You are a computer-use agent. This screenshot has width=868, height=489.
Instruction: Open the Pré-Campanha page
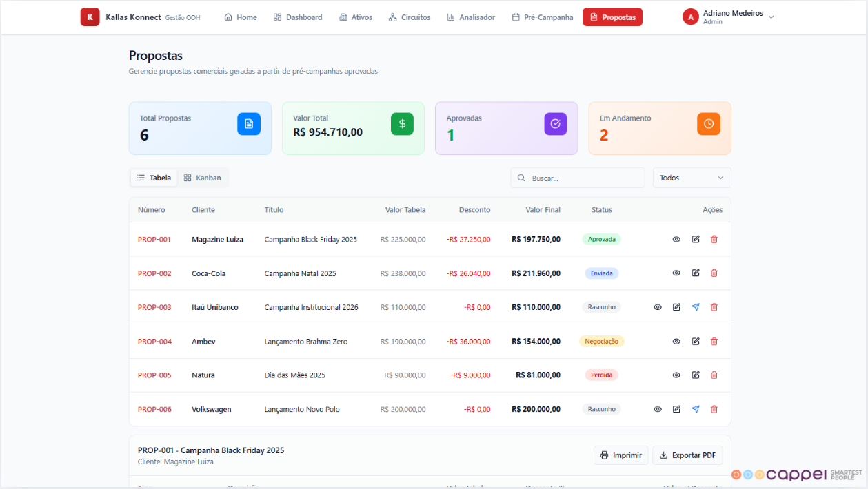point(543,17)
